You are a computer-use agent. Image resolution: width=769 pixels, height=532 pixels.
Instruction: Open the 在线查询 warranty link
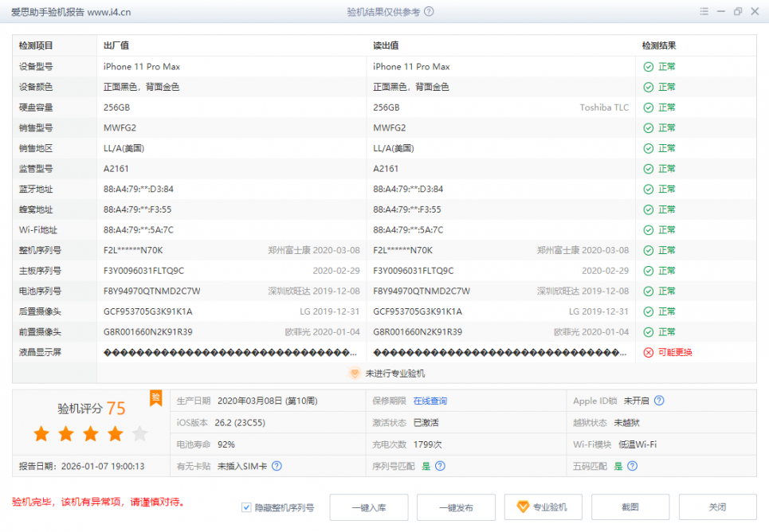click(430, 401)
